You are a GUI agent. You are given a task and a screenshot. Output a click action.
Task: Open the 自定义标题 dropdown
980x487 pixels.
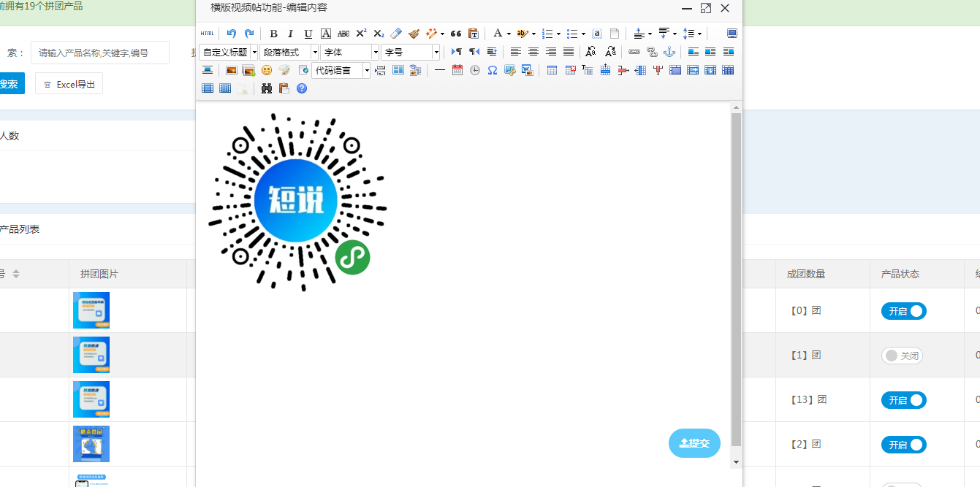click(229, 52)
